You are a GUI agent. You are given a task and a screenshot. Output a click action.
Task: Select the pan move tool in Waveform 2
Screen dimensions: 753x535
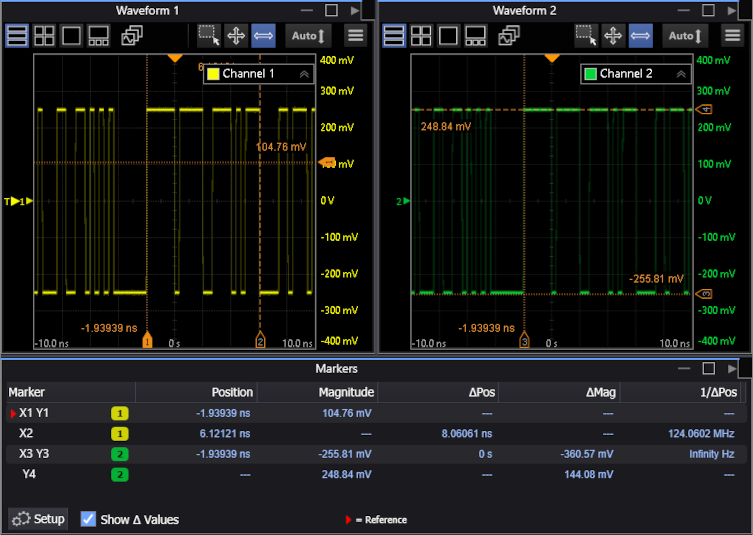tap(613, 36)
